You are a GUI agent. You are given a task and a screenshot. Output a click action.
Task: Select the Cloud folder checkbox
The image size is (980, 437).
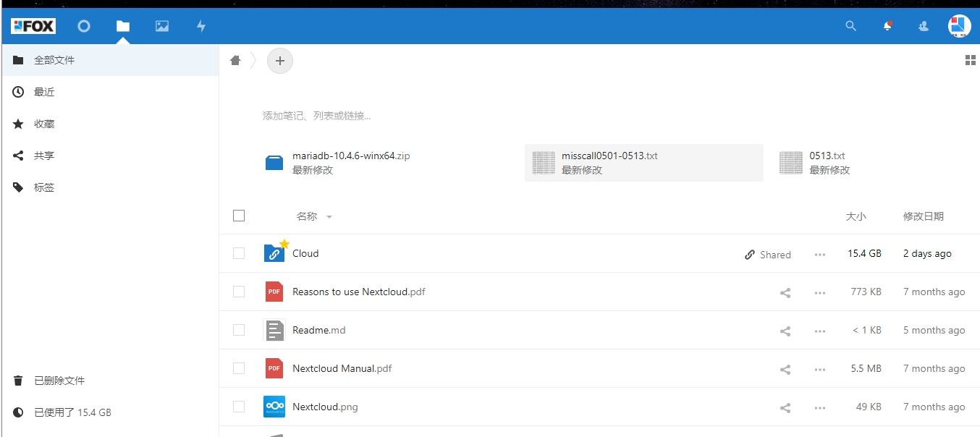tap(239, 253)
